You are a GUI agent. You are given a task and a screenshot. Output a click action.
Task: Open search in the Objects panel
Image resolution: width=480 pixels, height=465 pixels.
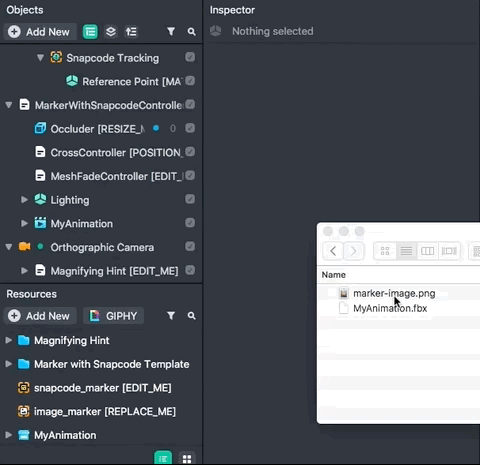pos(191,32)
